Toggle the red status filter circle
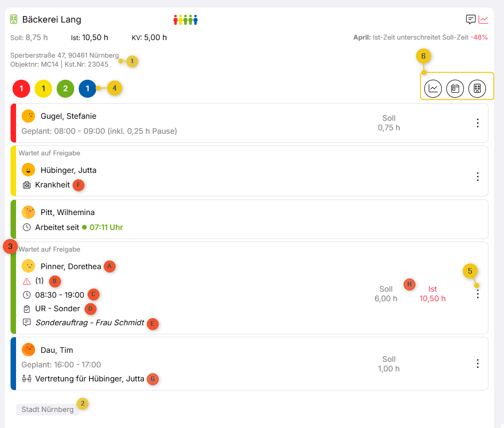The image size is (504, 428). 22,89
